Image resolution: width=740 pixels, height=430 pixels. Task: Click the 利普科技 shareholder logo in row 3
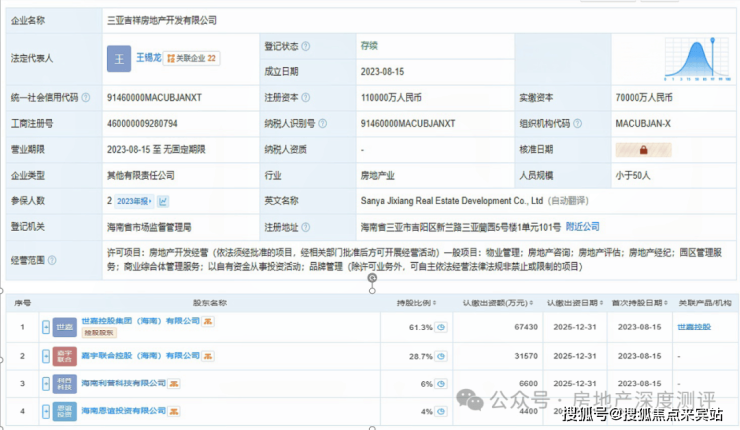65,384
